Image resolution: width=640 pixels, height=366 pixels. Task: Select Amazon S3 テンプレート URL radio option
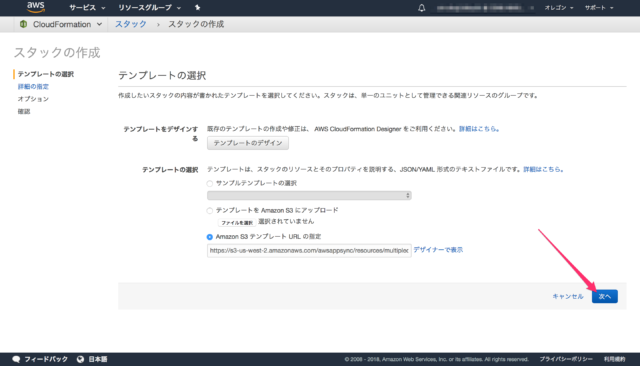(x=210, y=237)
